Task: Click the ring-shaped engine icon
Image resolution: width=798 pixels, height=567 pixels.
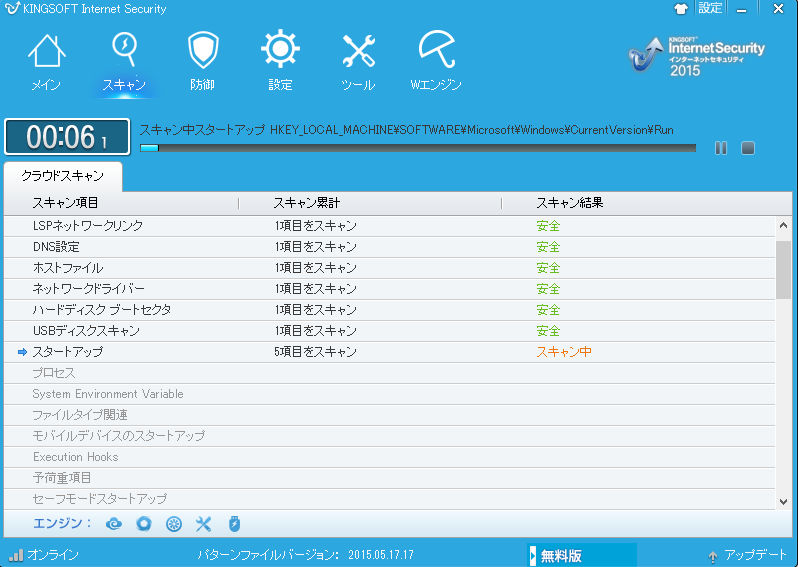Action: (144, 524)
